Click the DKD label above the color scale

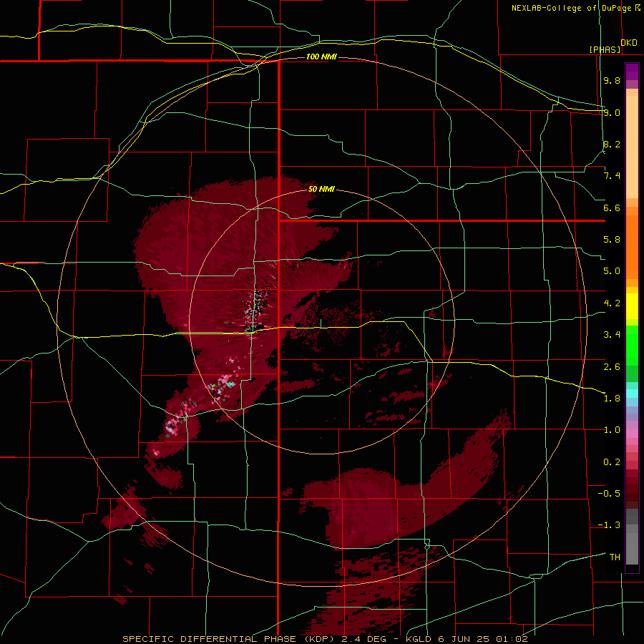629,43
